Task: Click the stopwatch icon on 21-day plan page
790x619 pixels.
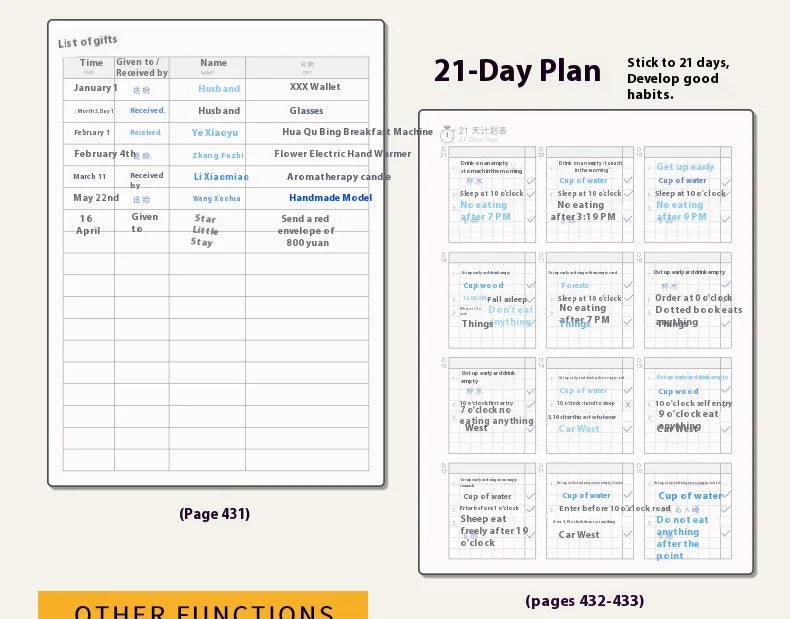Action: coord(447,134)
